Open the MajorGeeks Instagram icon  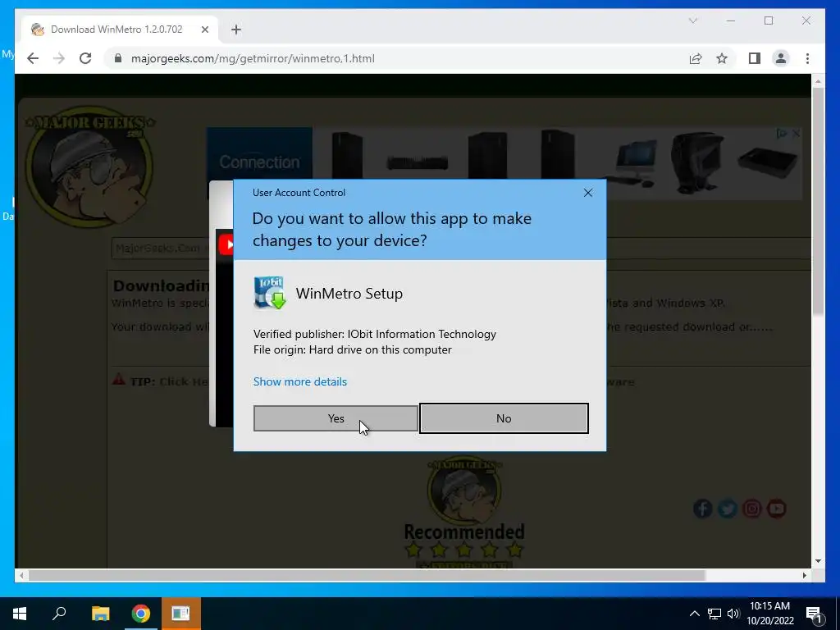(x=751, y=509)
